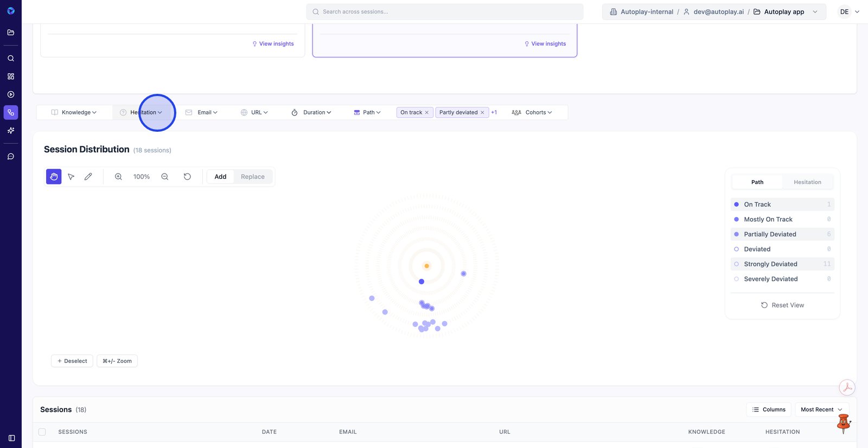
Task: Check the select-all sessions checkbox
Action: (42, 432)
